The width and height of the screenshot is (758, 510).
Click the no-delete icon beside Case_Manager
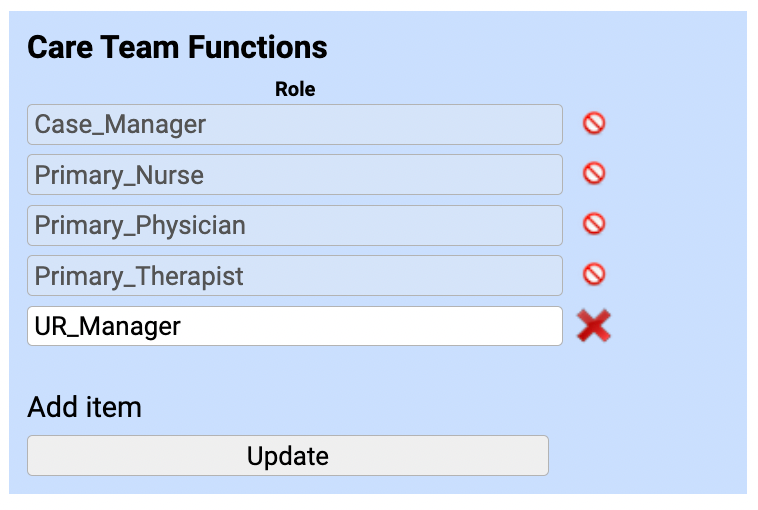pos(594,124)
